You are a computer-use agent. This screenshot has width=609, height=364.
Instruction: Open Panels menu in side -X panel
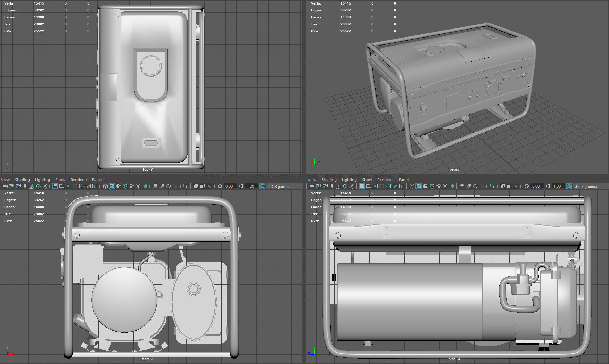pos(404,180)
